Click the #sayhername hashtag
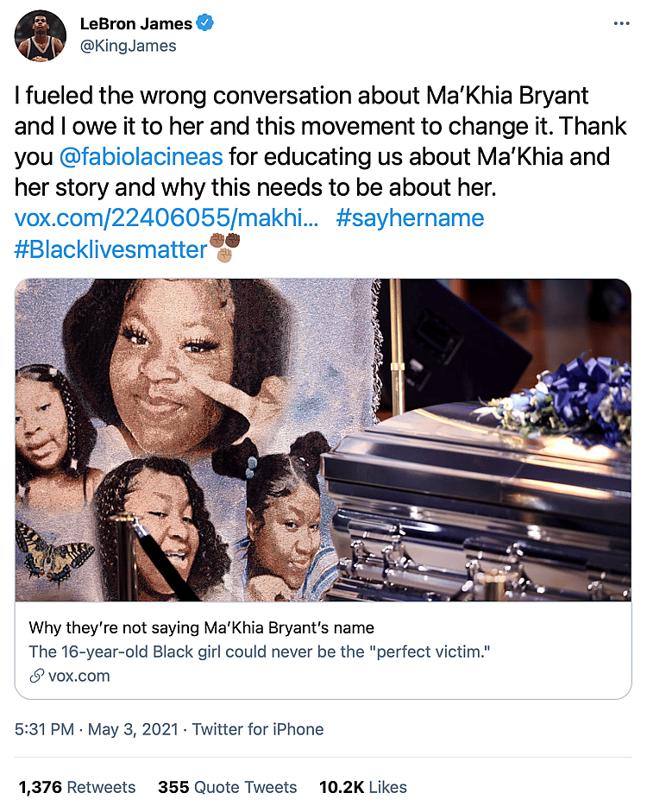Viewport: 647px width, 812px height. 410,217
